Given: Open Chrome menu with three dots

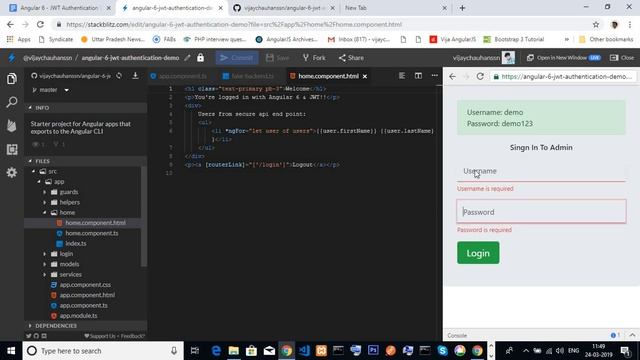Looking at the screenshot, I should pos(630,24).
